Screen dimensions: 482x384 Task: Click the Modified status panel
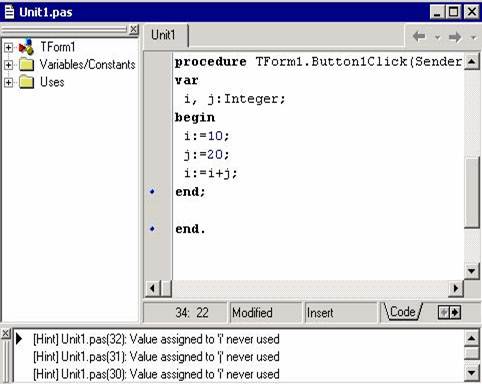click(x=265, y=313)
